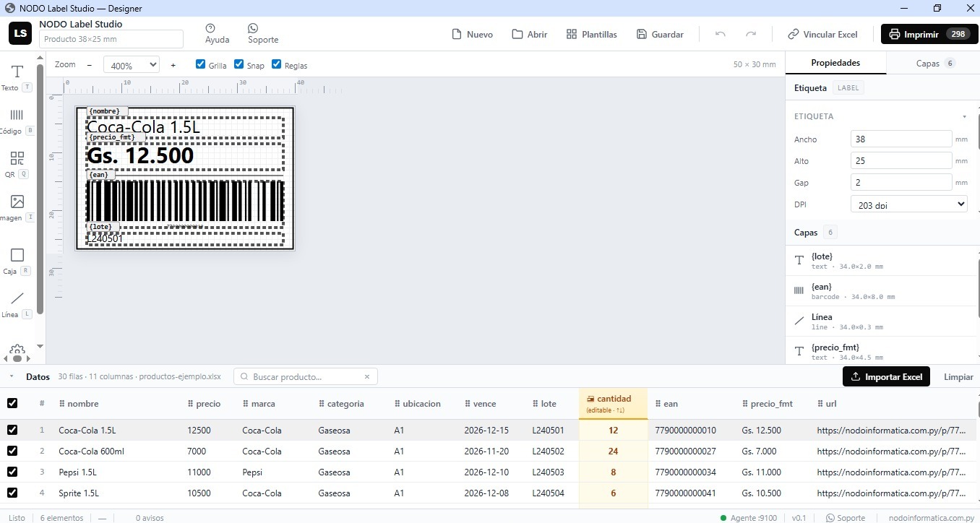
Task: Switch to the Capas tab
Action: coord(933,63)
